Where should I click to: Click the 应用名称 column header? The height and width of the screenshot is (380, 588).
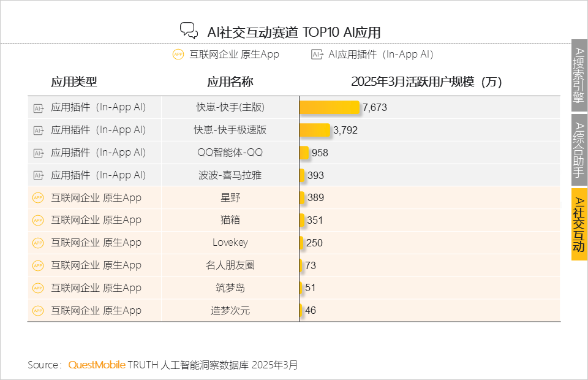[230, 82]
